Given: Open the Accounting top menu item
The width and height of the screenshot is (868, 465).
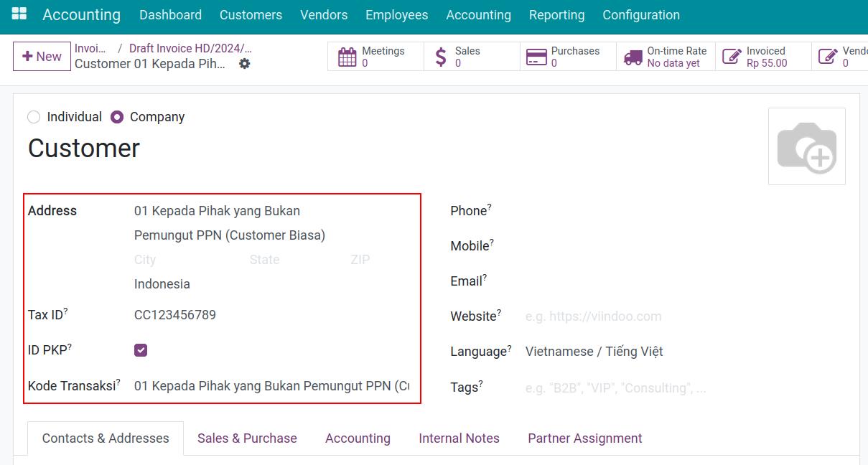Looking at the screenshot, I should [x=478, y=15].
